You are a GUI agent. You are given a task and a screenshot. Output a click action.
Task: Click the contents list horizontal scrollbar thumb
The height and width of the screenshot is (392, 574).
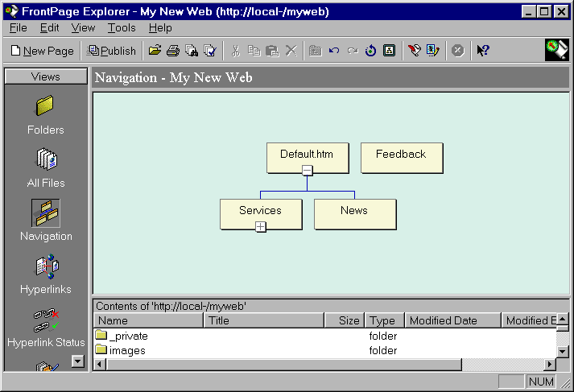[284, 365]
